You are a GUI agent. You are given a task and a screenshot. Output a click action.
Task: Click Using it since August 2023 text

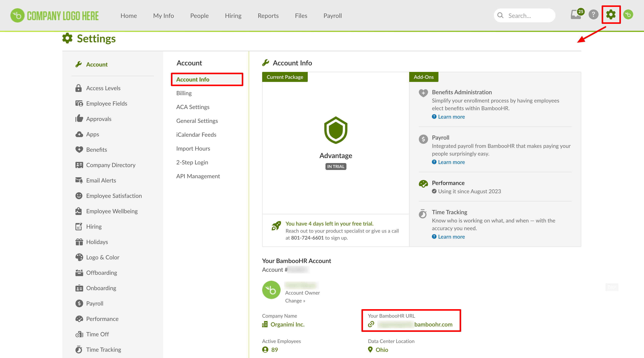click(x=469, y=191)
